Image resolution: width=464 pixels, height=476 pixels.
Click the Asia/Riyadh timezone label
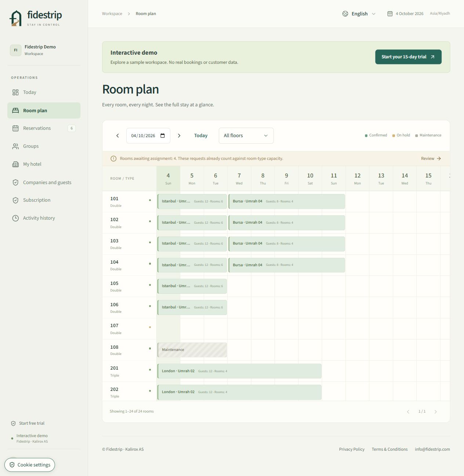pyautogui.click(x=440, y=14)
